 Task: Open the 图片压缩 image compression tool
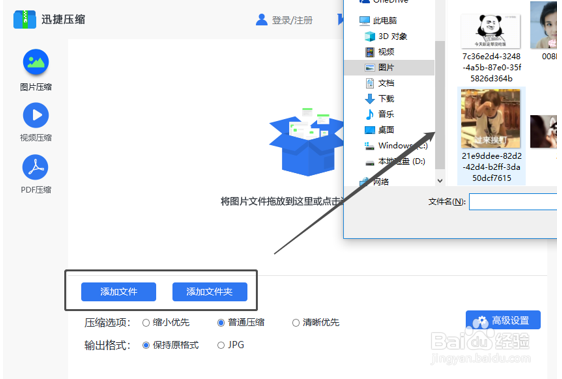tap(36, 70)
